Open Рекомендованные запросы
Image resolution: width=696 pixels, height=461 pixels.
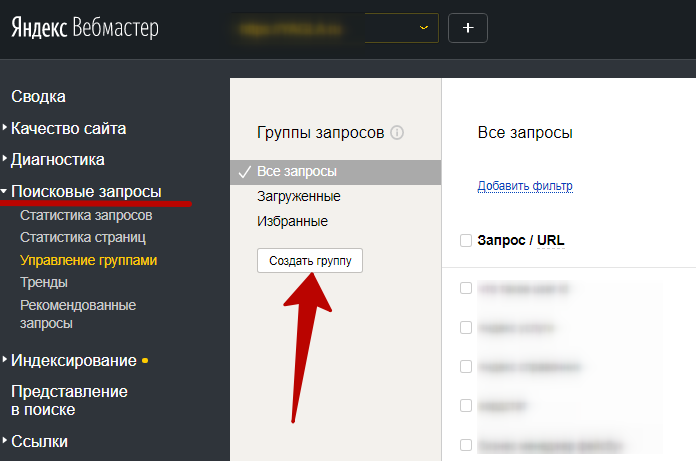click(78, 314)
